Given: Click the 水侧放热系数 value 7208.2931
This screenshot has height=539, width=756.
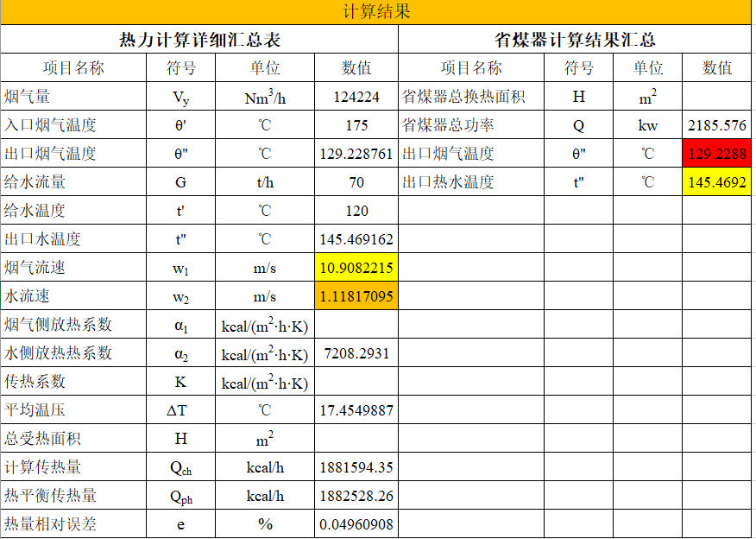Looking at the screenshot, I should 356,353.
